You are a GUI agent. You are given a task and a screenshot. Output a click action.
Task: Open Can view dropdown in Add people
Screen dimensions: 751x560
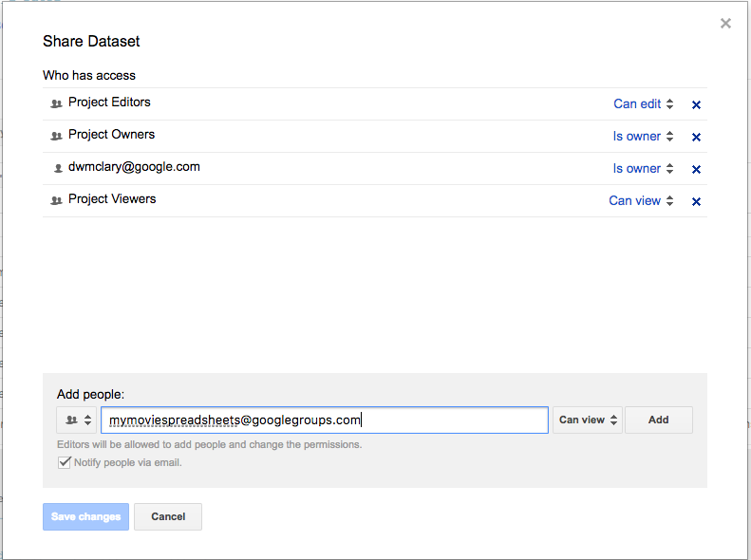coord(588,420)
